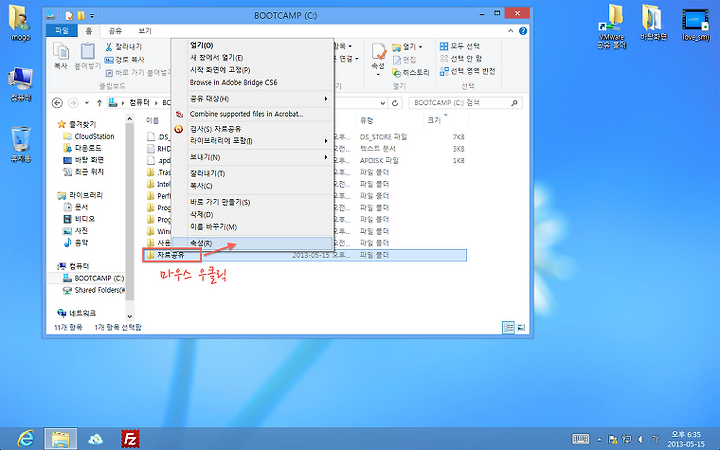
Task: Choose 이름 바꾸기(M) in context menu
Action: [253, 227]
